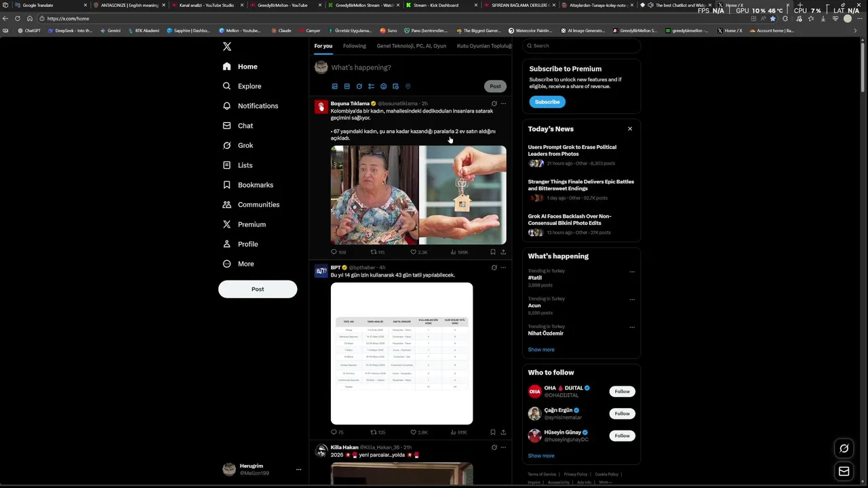Open the holiday table image in BPT post
Screen dimensions: 868x488
(x=401, y=354)
